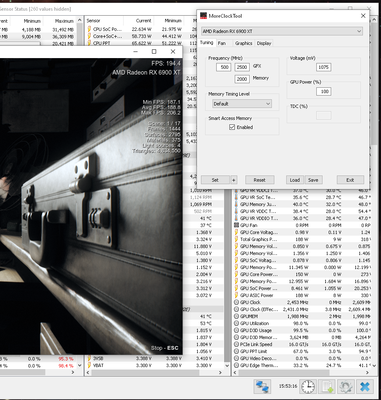Image resolution: width=381 pixels, height=400 pixels.
Task: Click the Reset button in MoreClockTool
Action: 260,180
